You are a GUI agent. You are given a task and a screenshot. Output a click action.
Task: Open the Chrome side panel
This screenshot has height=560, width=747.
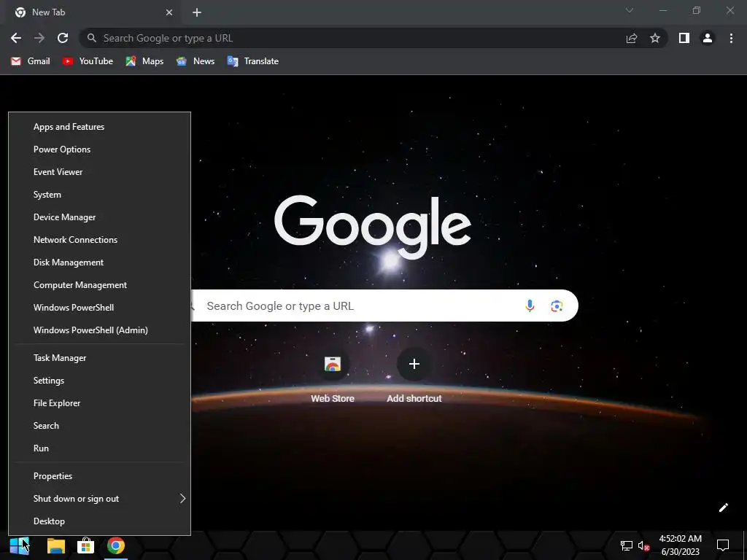(684, 38)
